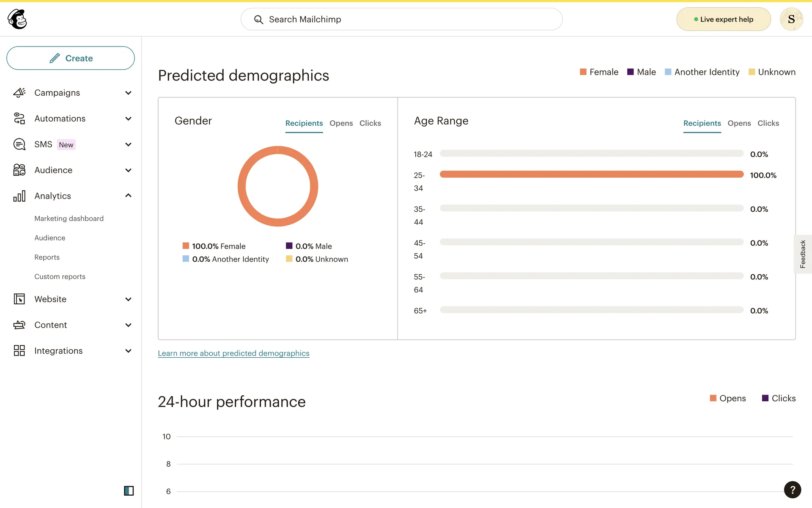This screenshot has height=508, width=812.
Task: Click the Search Mailchimp input field
Action: [x=402, y=19]
